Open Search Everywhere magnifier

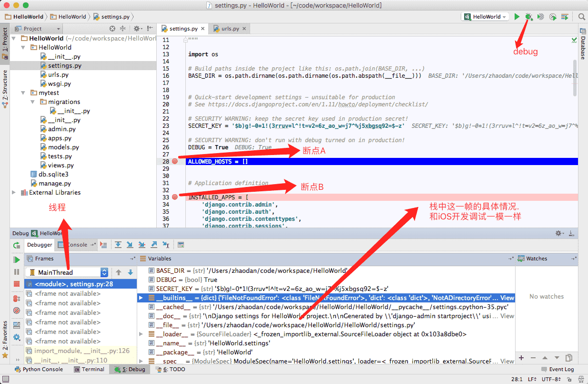click(581, 17)
